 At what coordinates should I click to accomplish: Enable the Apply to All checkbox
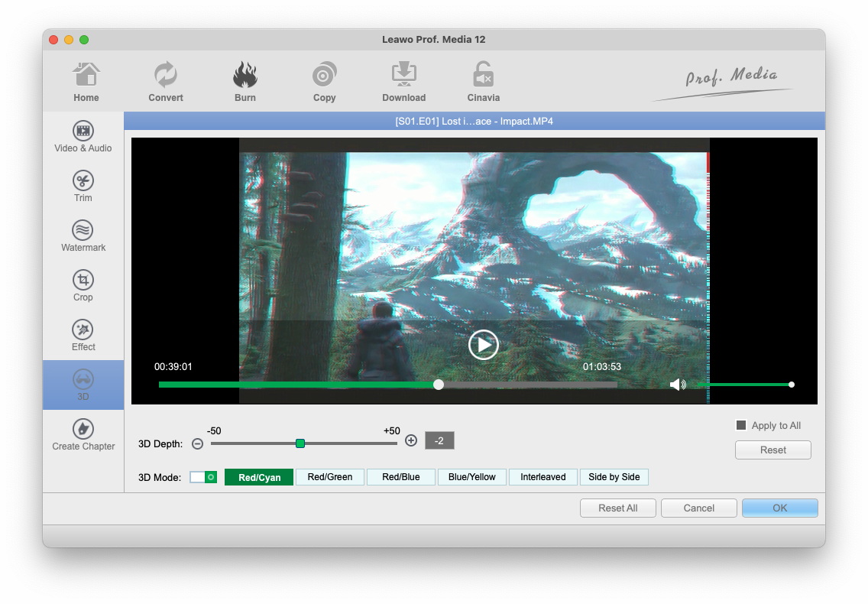[740, 425]
